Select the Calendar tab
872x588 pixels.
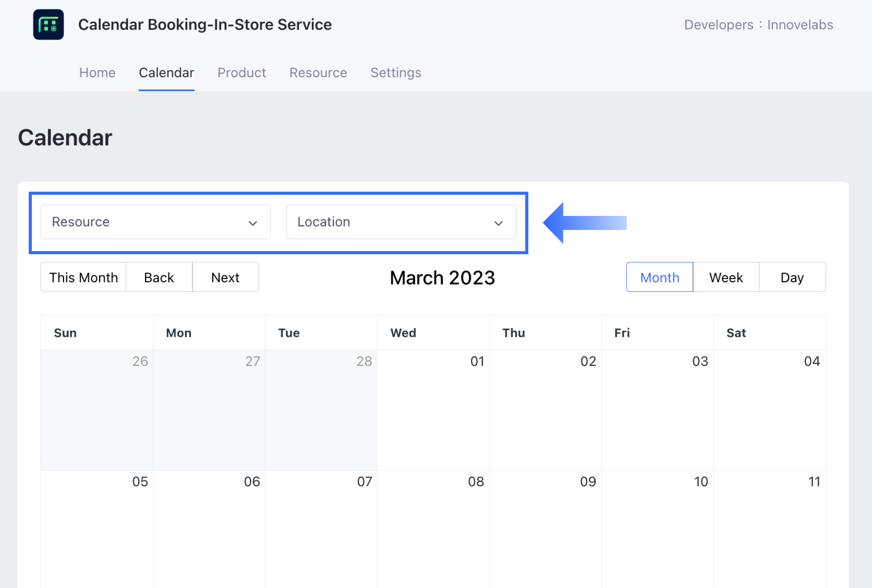pos(166,73)
